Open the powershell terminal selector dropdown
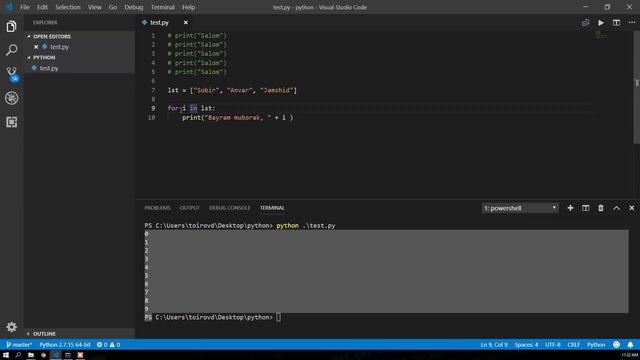640x360 pixels. pyautogui.click(x=520, y=208)
